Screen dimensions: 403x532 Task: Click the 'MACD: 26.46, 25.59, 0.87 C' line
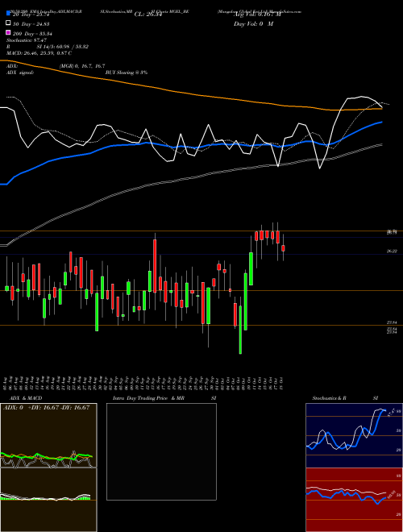click(x=39, y=53)
